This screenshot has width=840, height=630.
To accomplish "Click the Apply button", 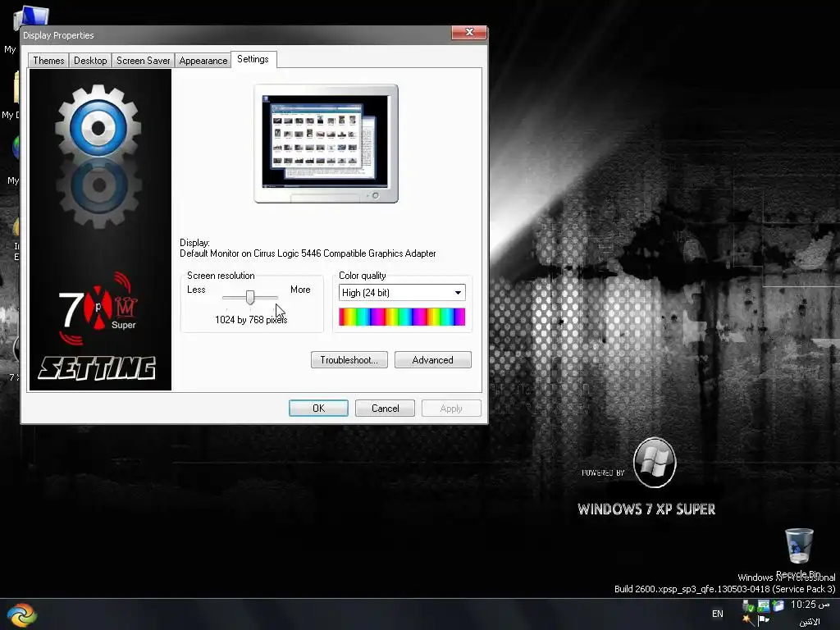I will click(x=451, y=409).
